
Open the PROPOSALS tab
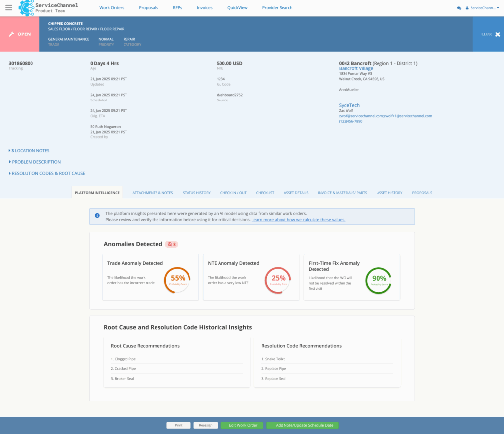pyautogui.click(x=422, y=193)
